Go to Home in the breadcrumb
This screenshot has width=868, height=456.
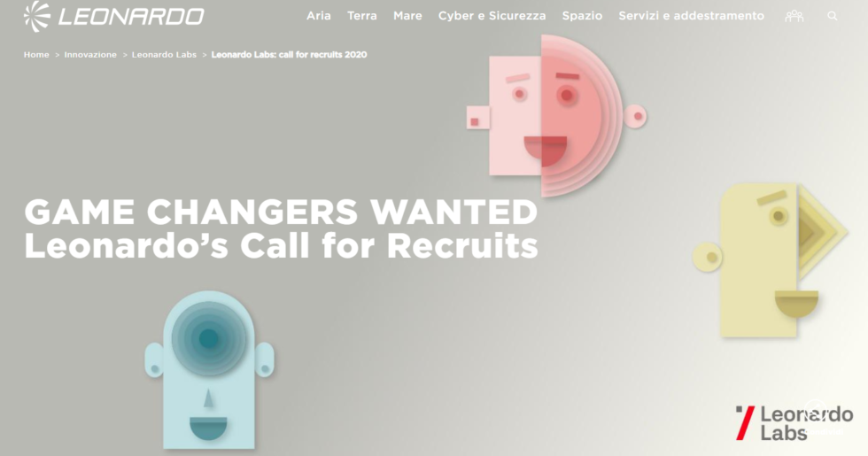tap(36, 54)
